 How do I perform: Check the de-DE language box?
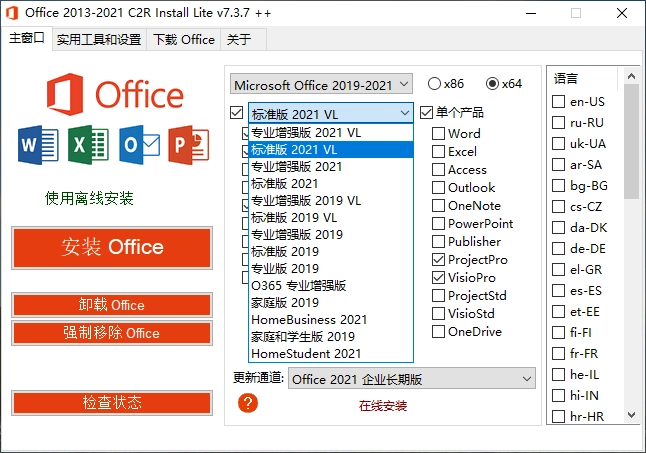click(558, 248)
